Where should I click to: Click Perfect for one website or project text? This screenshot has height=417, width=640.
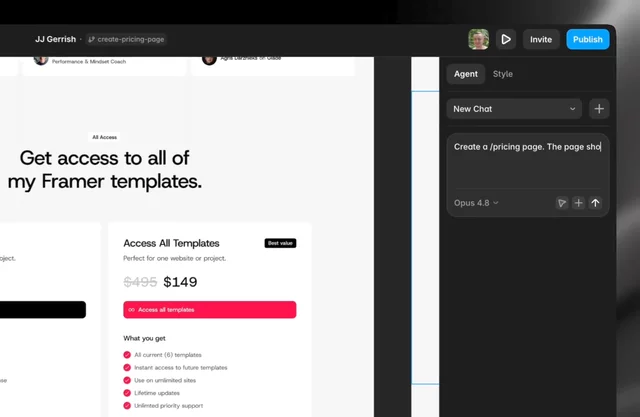point(174,258)
